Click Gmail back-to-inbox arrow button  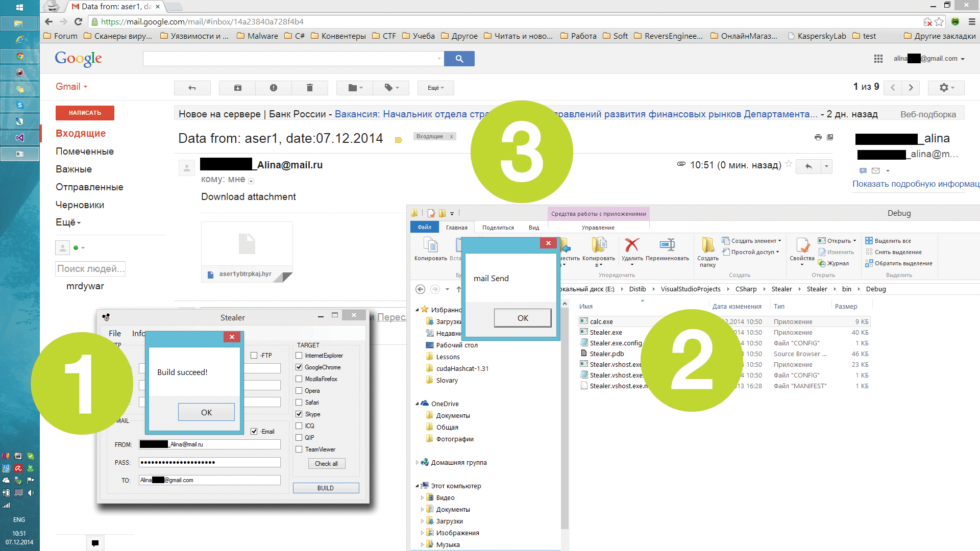tap(192, 88)
